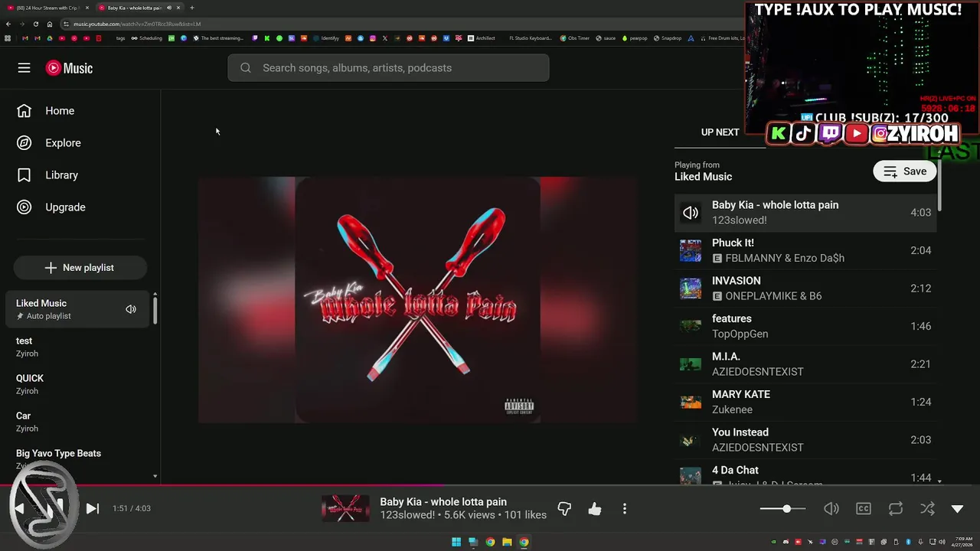Open the Obs Timer bookmark
Image resolution: width=980 pixels, height=551 pixels.
[x=575, y=37]
